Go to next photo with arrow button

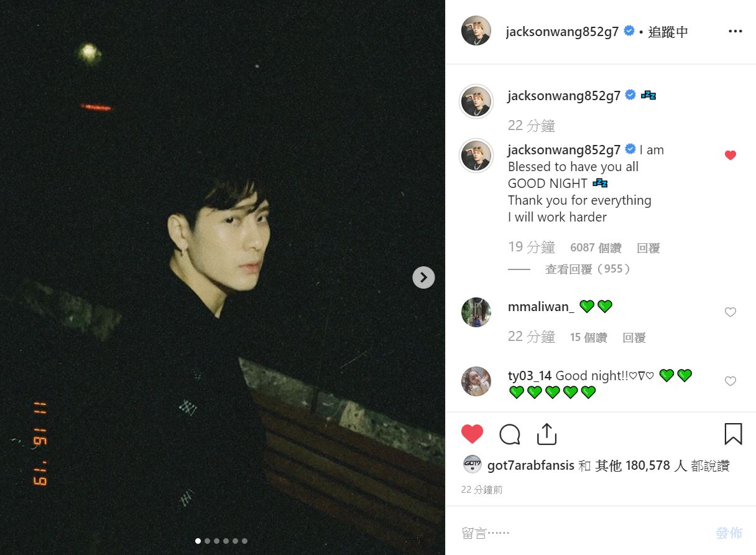(x=423, y=277)
